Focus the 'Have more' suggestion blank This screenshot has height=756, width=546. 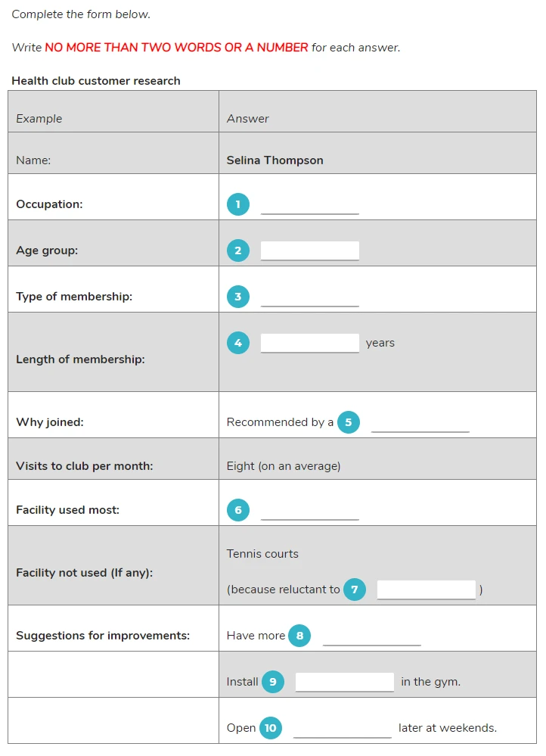[x=371, y=636]
